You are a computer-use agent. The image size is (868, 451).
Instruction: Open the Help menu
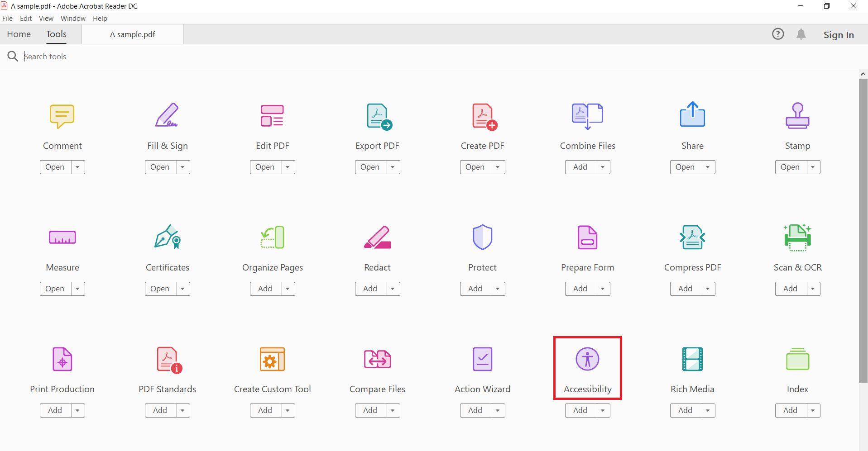point(100,19)
